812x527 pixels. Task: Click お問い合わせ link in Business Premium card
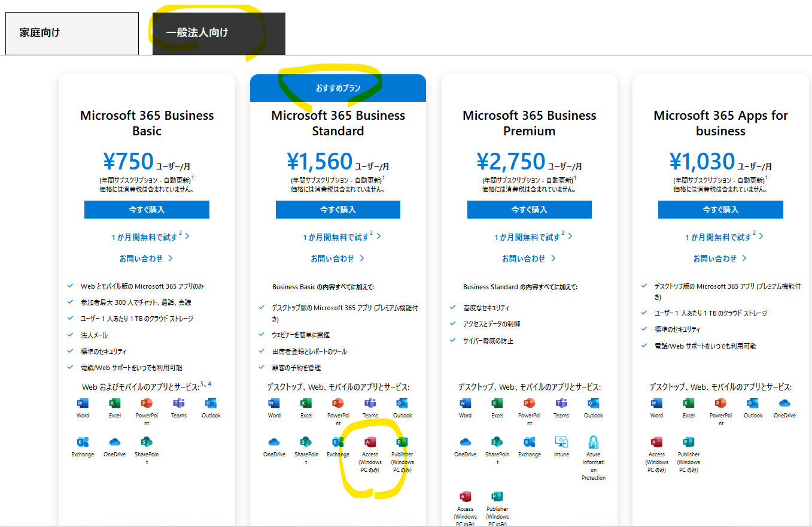(530, 259)
